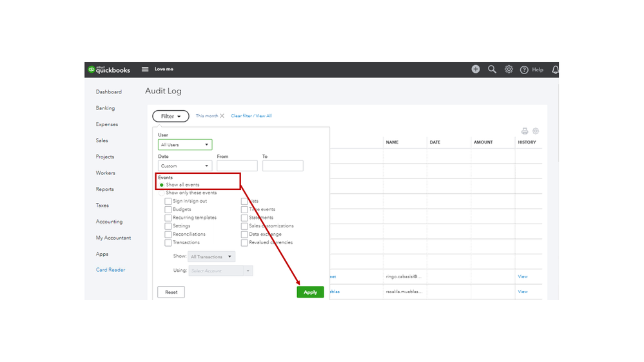Viewport: 644px width, 362px height.
Task: Open the Create plus icon
Action: click(x=476, y=69)
